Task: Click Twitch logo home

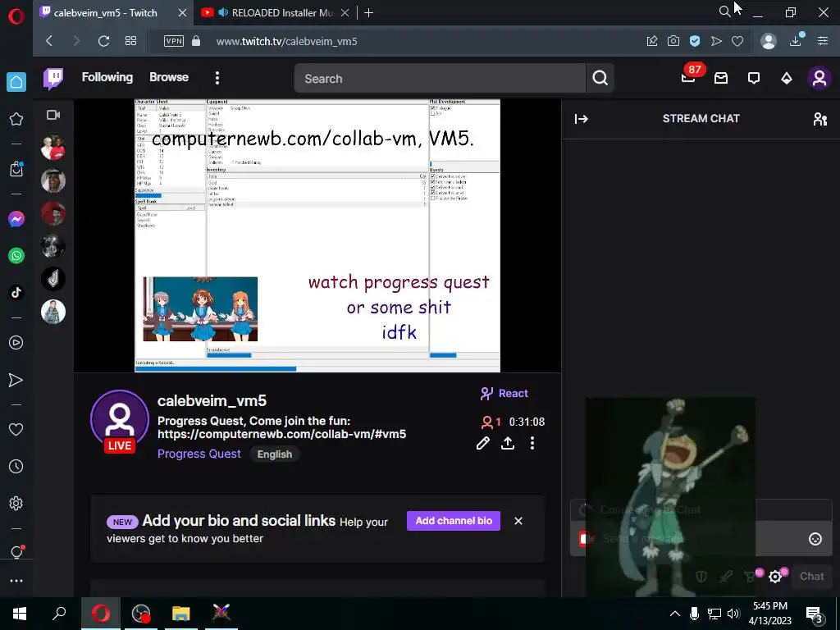Action: tap(53, 78)
